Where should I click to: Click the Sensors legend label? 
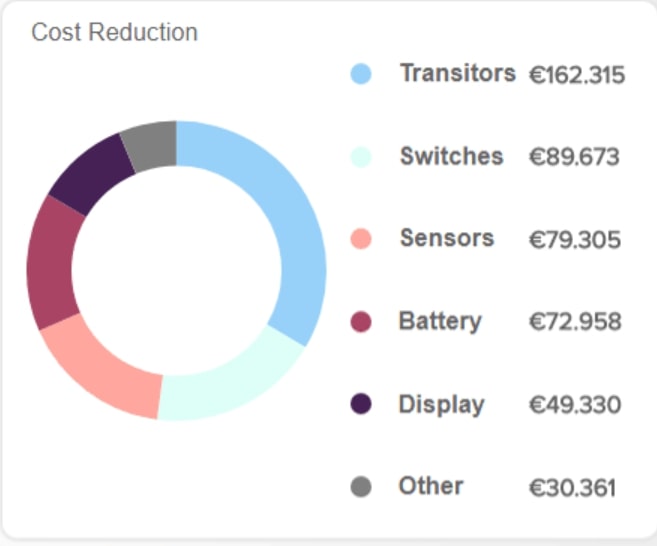tap(447, 238)
